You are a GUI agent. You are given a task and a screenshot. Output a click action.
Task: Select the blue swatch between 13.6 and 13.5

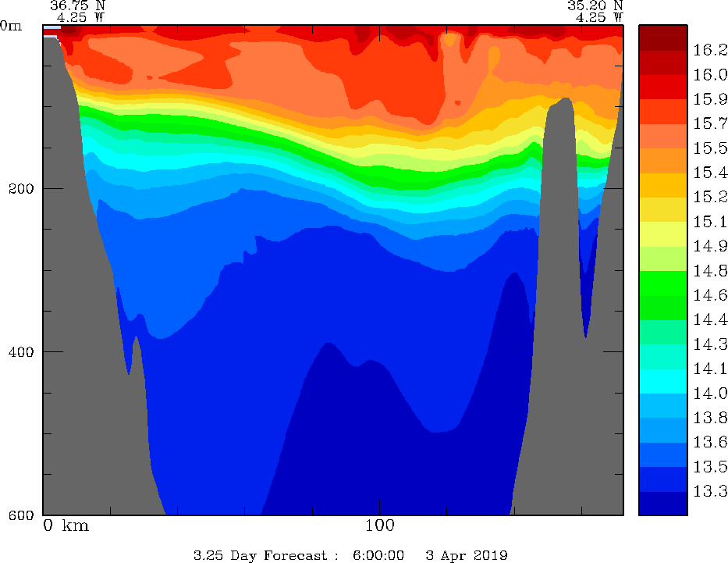click(663, 454)
